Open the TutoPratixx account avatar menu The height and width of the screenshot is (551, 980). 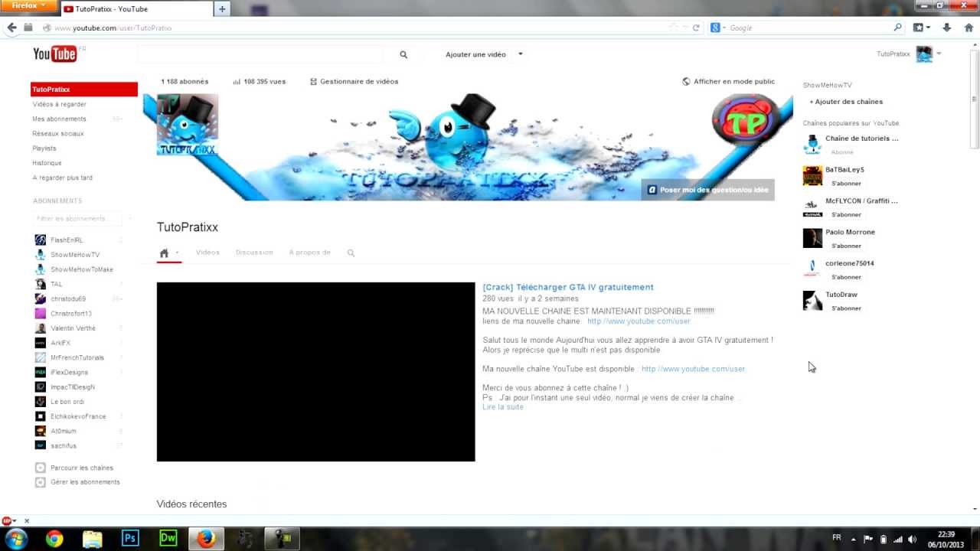tap(925, 54)
